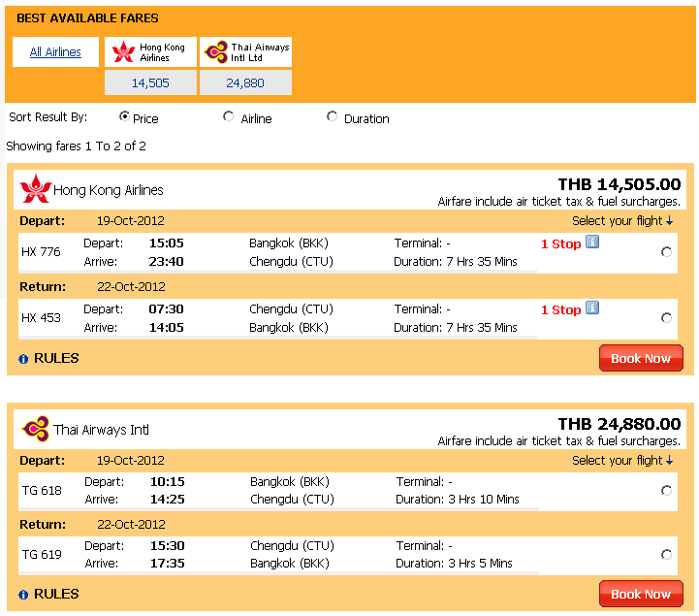Click the 24,880 fare link
The image size is (699, 616).
245,83
